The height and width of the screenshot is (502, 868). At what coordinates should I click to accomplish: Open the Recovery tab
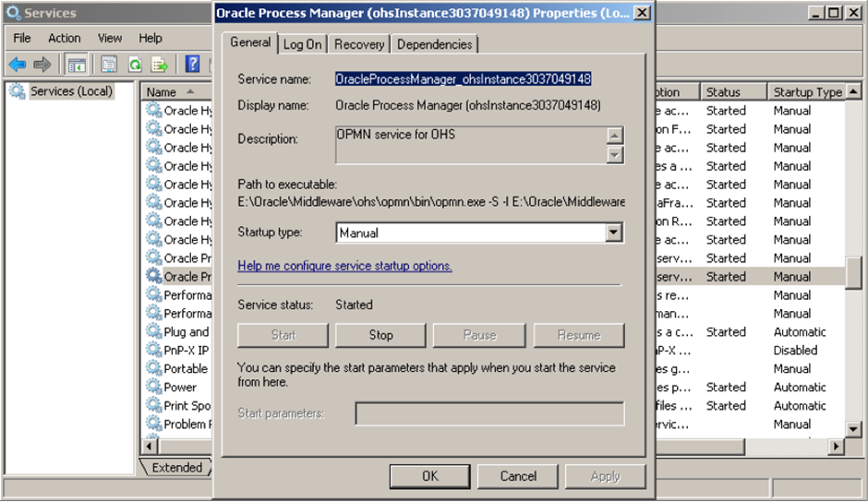359,44
